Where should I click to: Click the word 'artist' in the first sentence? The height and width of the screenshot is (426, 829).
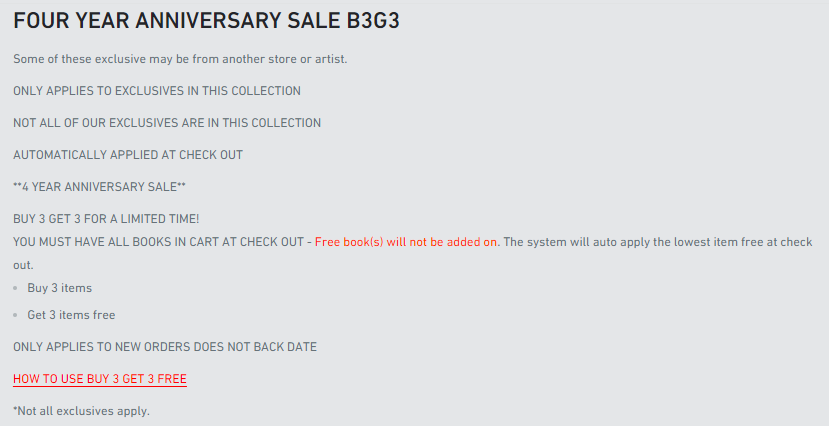pos(331,59)
